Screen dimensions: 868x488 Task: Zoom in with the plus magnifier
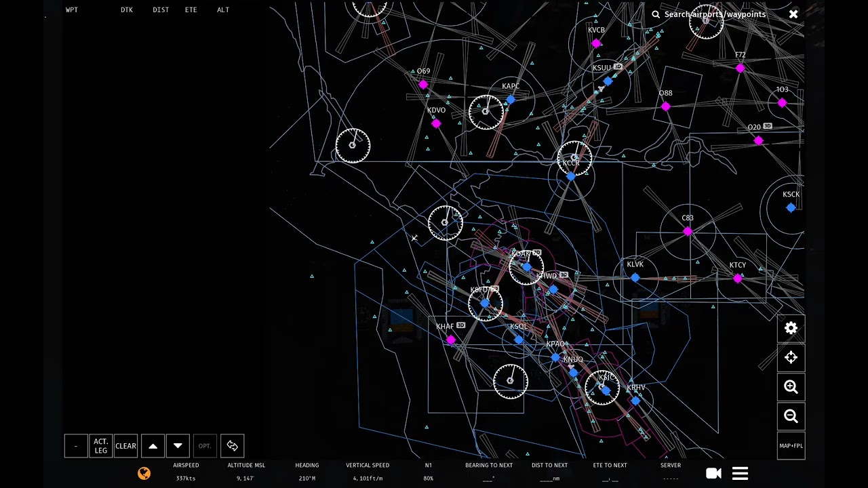tap(791, 387)
